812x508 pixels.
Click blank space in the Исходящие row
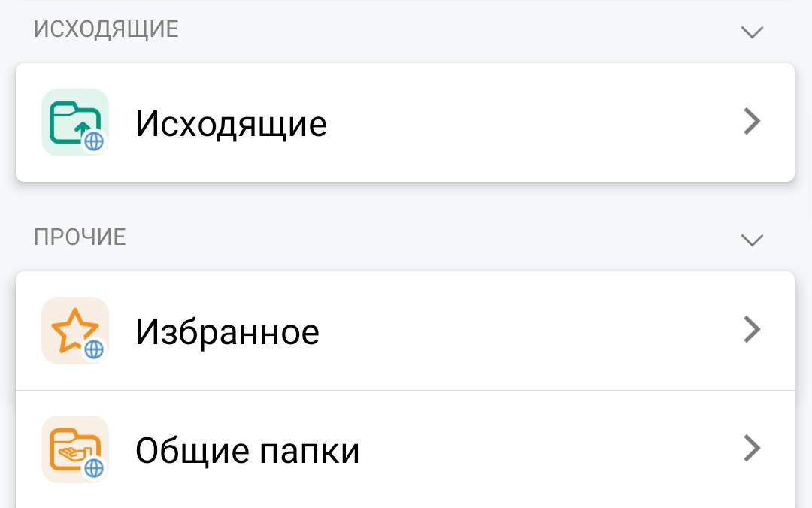click(x=526, y=122)
